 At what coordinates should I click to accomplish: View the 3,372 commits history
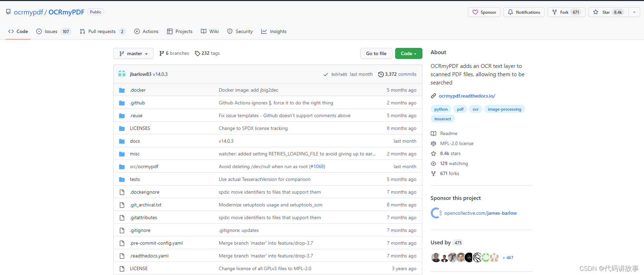[x=397, y=74]
